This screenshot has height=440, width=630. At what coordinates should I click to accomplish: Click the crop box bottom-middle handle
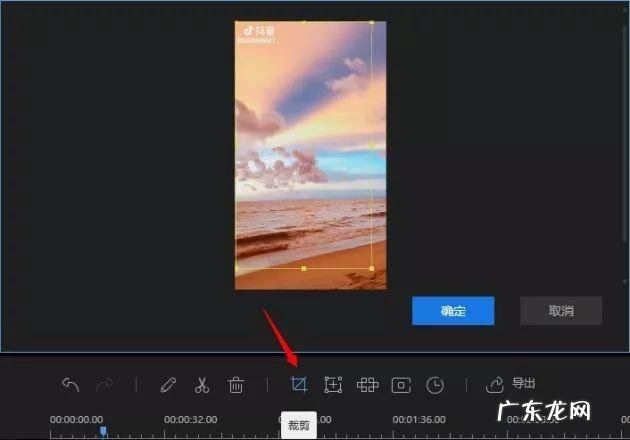(304, 268)
